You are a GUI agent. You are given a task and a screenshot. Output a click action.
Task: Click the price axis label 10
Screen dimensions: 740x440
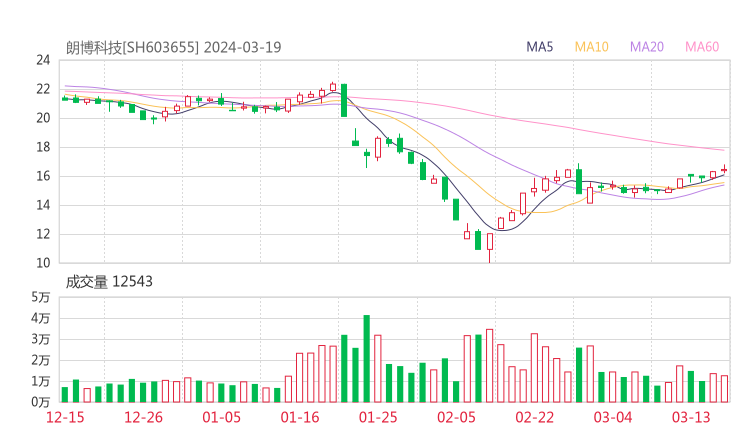pos(43,263)
